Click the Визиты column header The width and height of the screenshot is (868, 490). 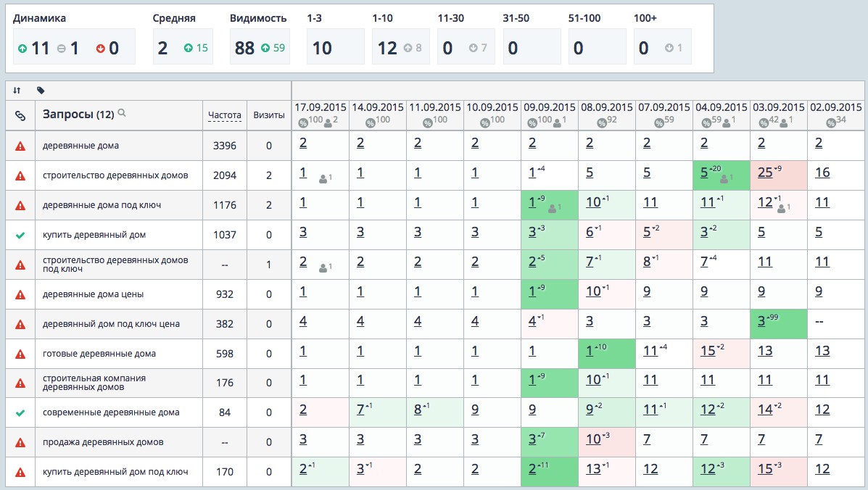[268, 115]
